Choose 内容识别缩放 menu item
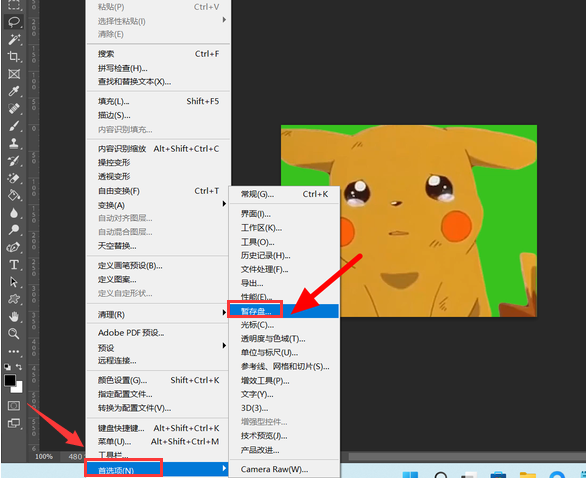This screenshot has height=478, width=586. 158,149
